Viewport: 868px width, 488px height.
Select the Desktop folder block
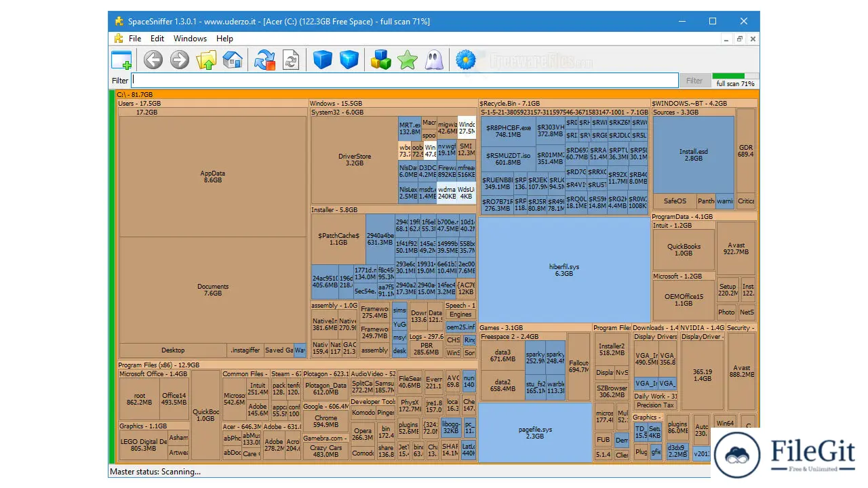point(173,350)
